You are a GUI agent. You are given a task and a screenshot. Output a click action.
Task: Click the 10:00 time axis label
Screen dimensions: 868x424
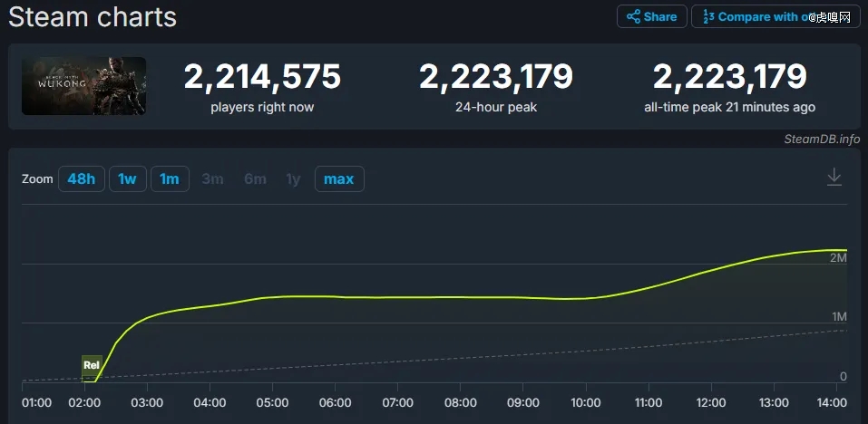[586, 403]
